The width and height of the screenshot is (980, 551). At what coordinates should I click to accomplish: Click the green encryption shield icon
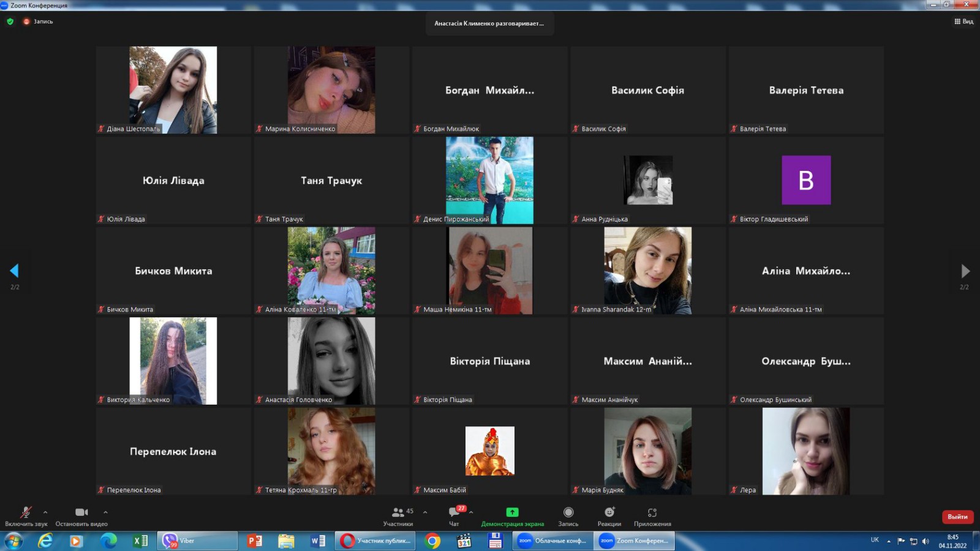[10, 21]
